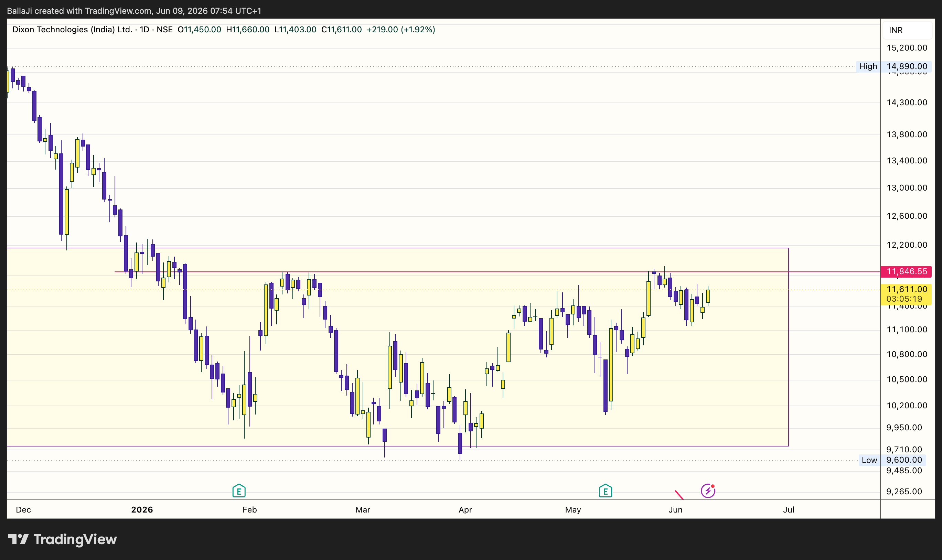Click the yellow 11,611.00 current price label
The width and height of the screenshot is (942, 560).
tap(907, 289)
